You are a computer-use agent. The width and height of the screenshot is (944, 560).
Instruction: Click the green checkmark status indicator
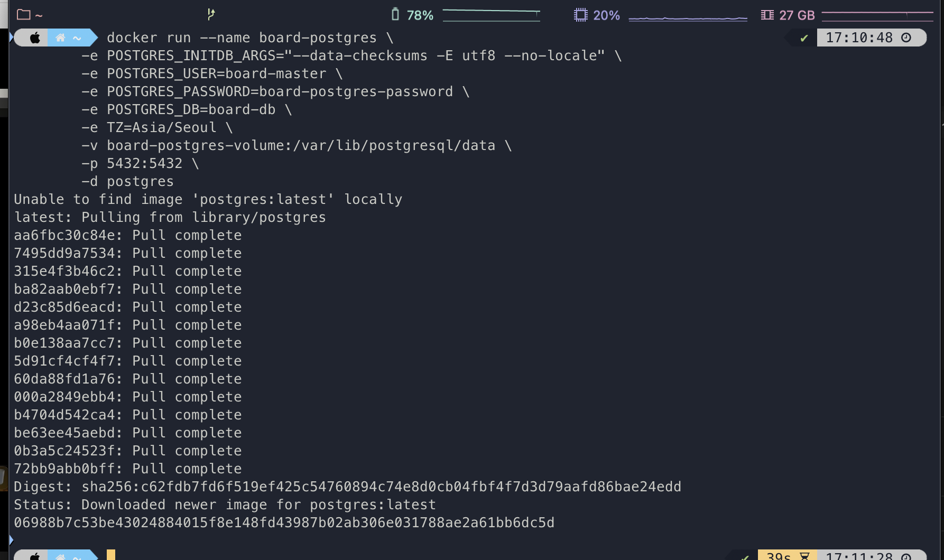(804, 38)
